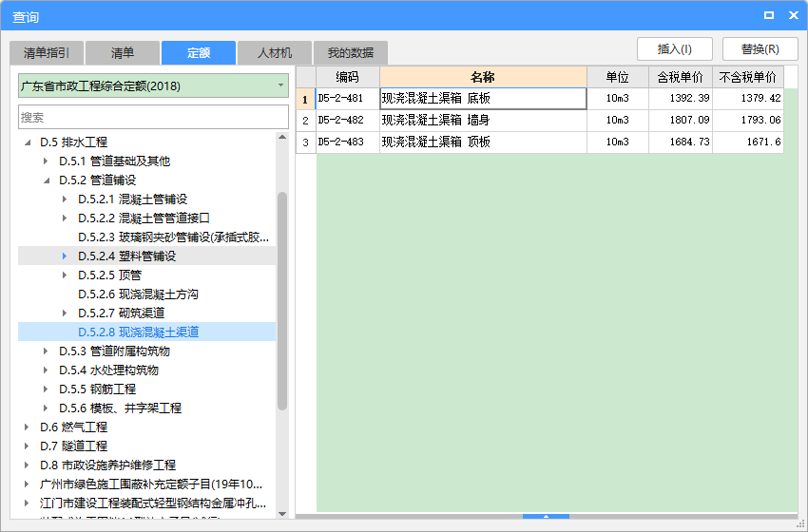Click tax-excluded price 1671.6

(x=748, y=142)
